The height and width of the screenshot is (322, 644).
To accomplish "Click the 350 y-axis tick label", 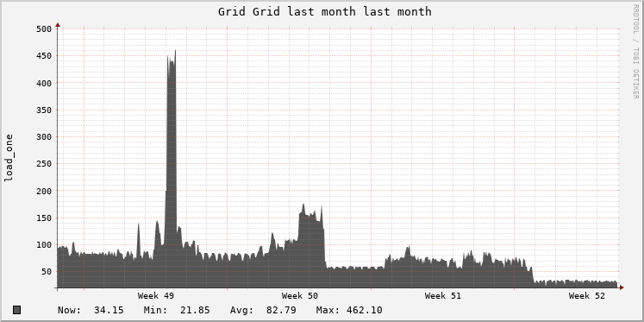I will [44, 110].
